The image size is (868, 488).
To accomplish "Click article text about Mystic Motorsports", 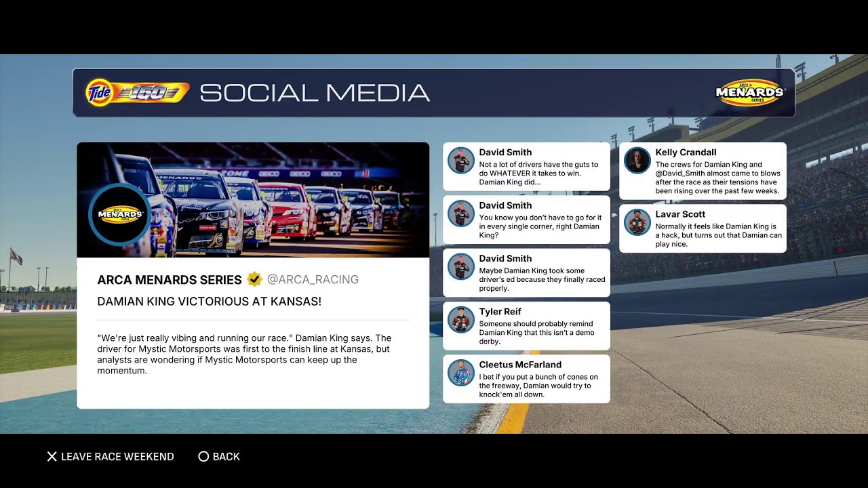I will [244, 354].
